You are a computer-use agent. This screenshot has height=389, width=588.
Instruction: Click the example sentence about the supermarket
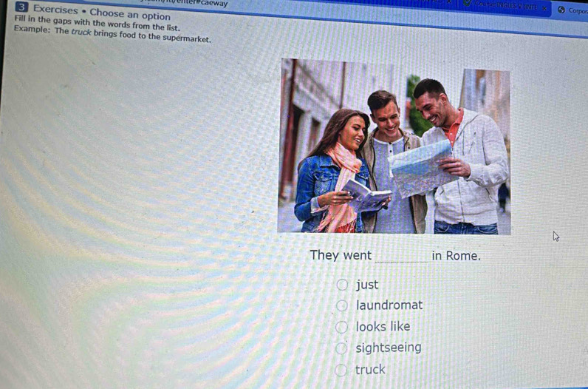click(112, 37)
